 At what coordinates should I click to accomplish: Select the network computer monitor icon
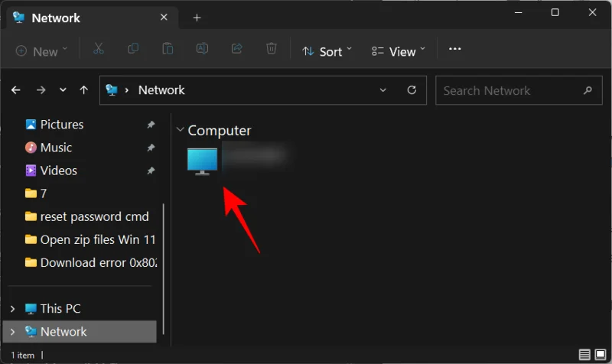202,161
